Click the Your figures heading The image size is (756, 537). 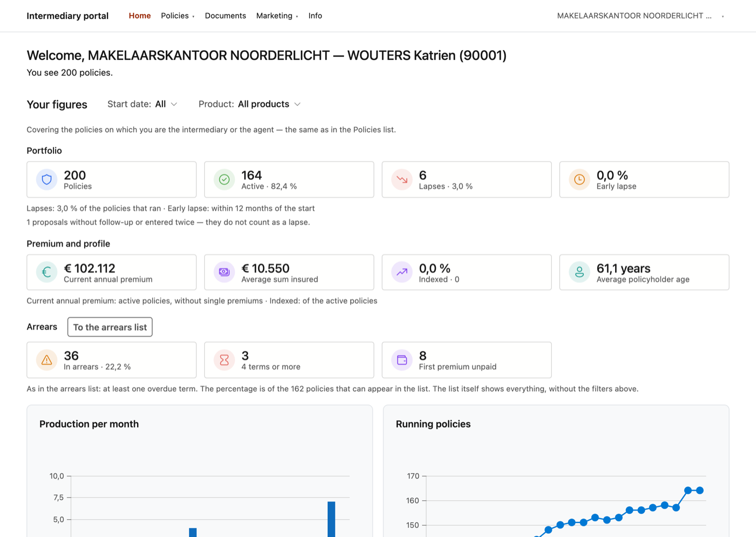point(57,105)
